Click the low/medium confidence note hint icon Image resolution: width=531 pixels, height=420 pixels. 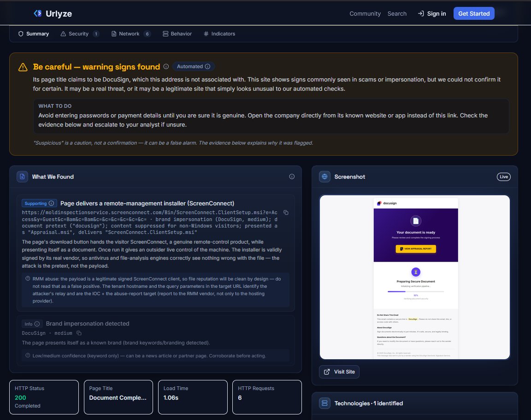click(x=28, y=356)
